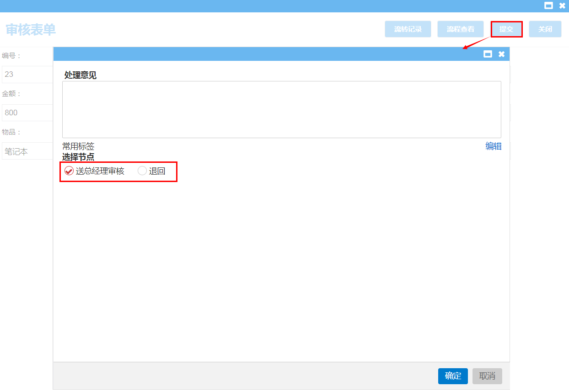Open the 流程查看 view

(460, 29)
